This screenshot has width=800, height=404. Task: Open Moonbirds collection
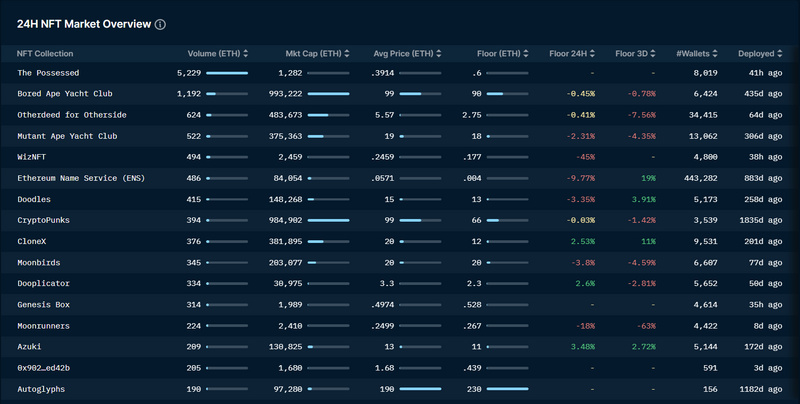(x=39, y=263)
